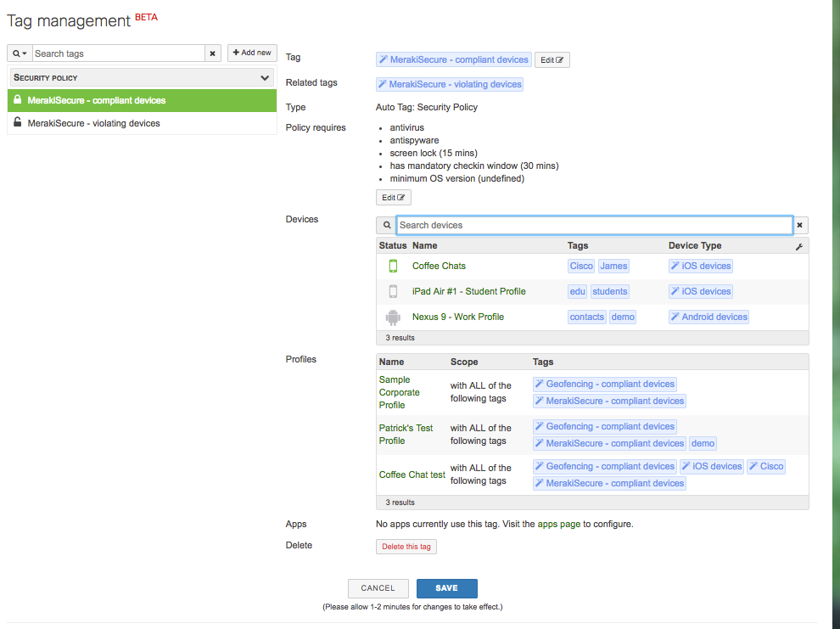The height and width of the screenshot is (629, 840).
Task: Visit the apps page link
Action: [x=557, y=524]
